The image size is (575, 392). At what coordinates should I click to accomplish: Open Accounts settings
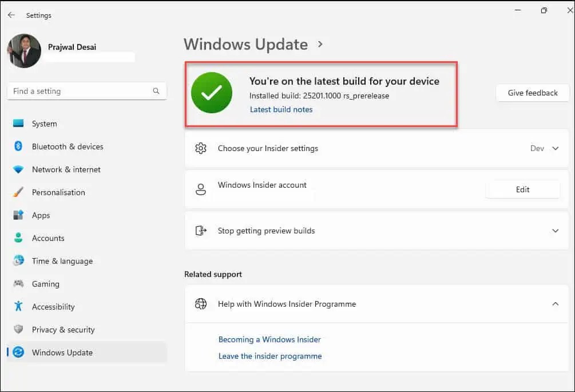(87, 238)
